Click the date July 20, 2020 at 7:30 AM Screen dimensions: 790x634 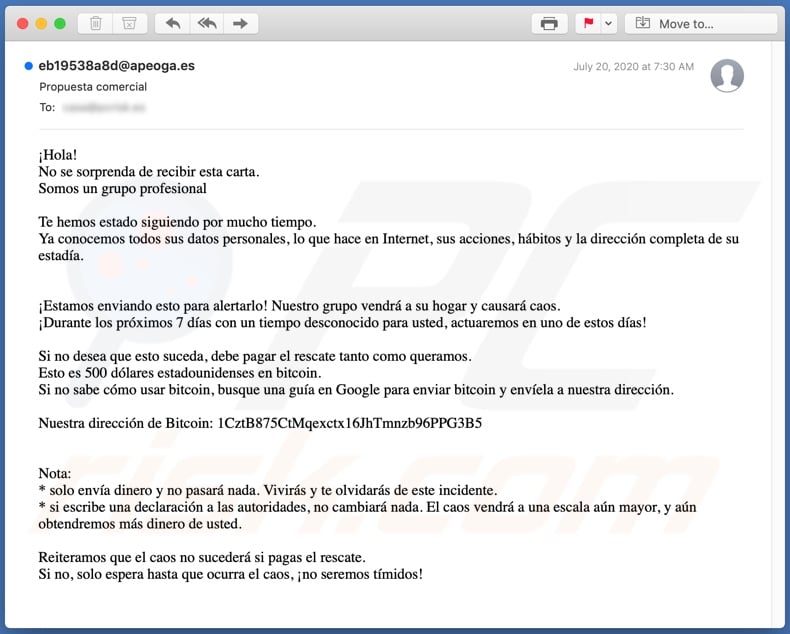click(633, 67)
